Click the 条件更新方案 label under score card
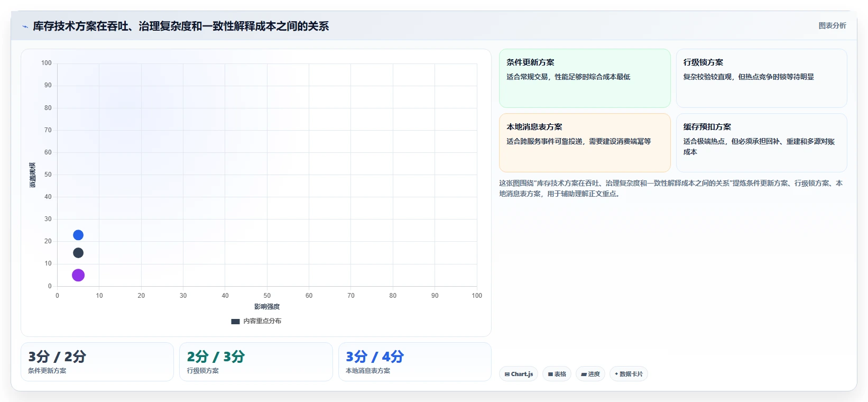868x402 pixels. pos(47,371)
